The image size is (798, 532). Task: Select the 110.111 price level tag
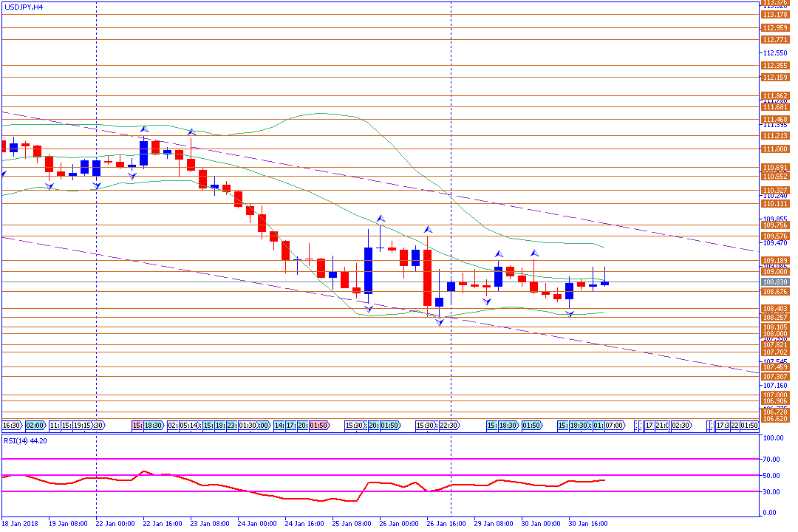pos(774,204)
